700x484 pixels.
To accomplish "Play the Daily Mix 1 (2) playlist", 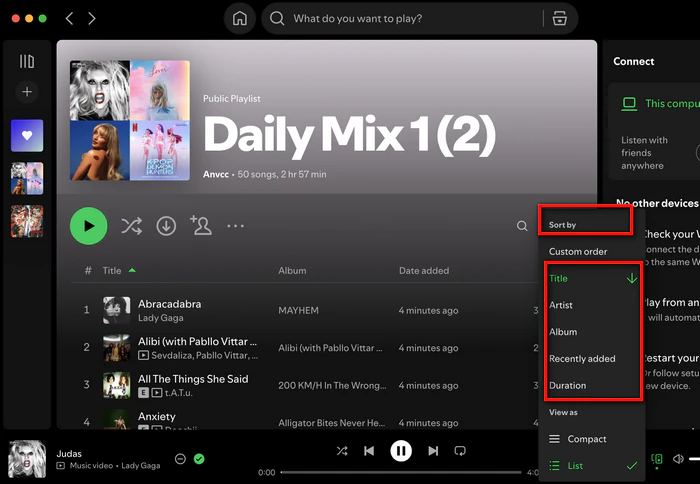I will [88, 226].
